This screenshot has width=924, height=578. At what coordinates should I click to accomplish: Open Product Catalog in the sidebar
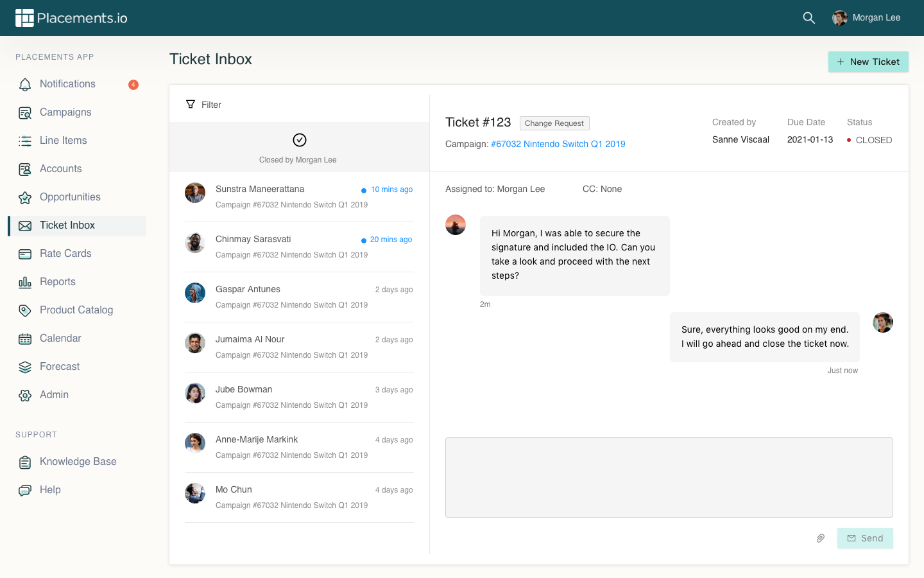[76, 310]
